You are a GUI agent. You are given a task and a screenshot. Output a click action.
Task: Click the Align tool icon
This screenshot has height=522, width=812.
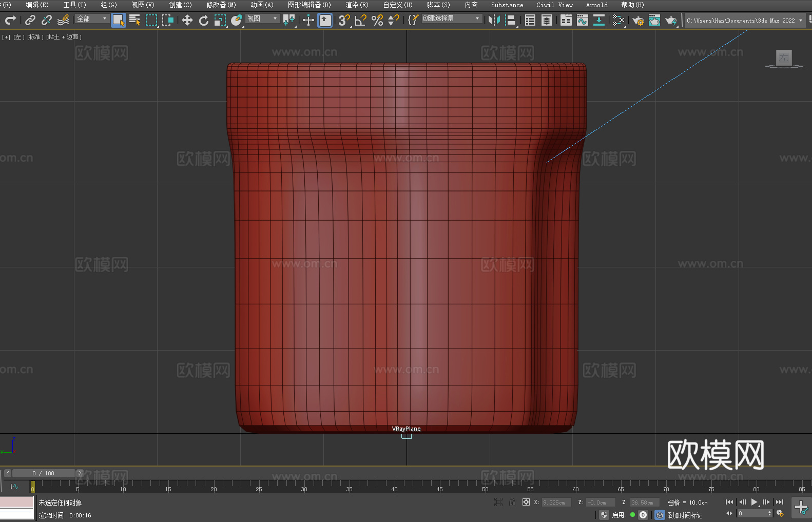511,20
